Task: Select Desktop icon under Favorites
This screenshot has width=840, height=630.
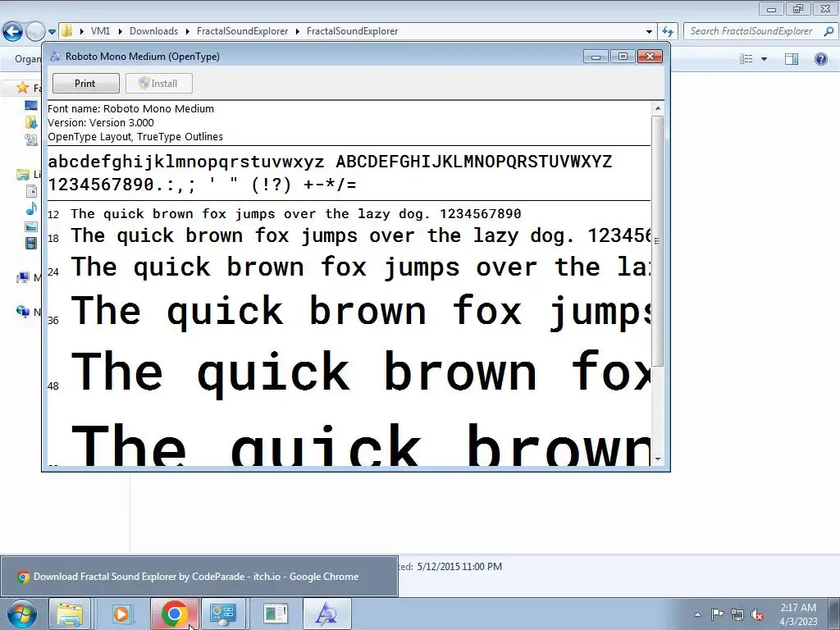Action: pos(31,105)
